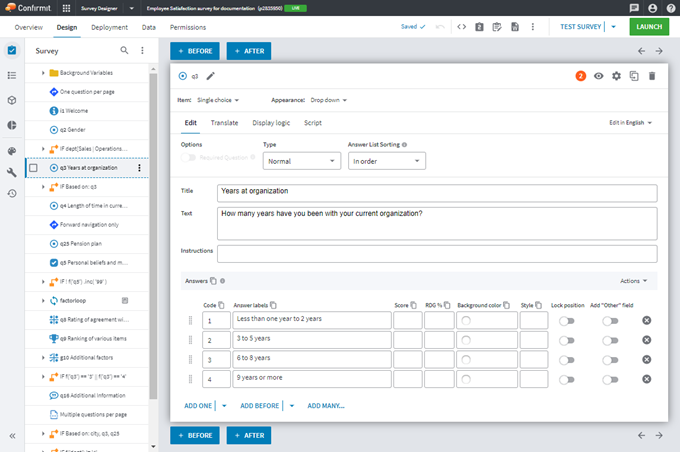Open the Edit in English language dropdown
Viewport: 680px width, 452px height.
coord(630,123)
